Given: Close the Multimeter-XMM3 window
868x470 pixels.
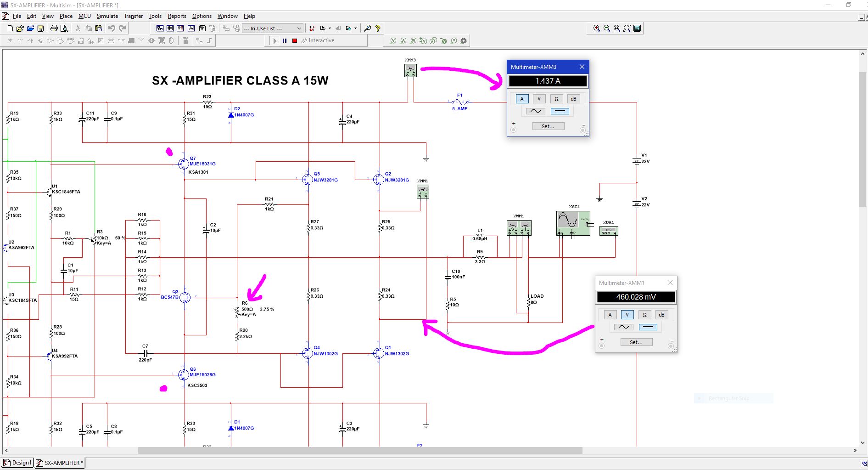Looking at the screenshot, I should (582, 67).
